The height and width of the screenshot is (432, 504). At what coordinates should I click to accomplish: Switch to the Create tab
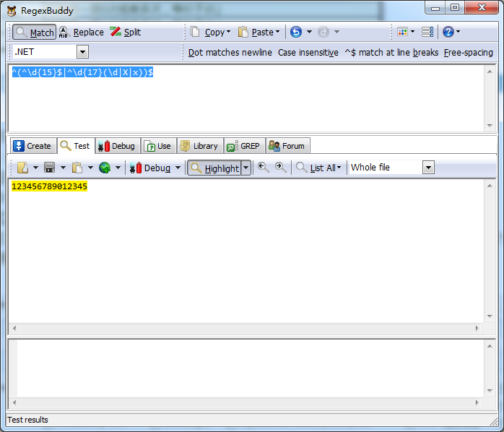[32, 146]
